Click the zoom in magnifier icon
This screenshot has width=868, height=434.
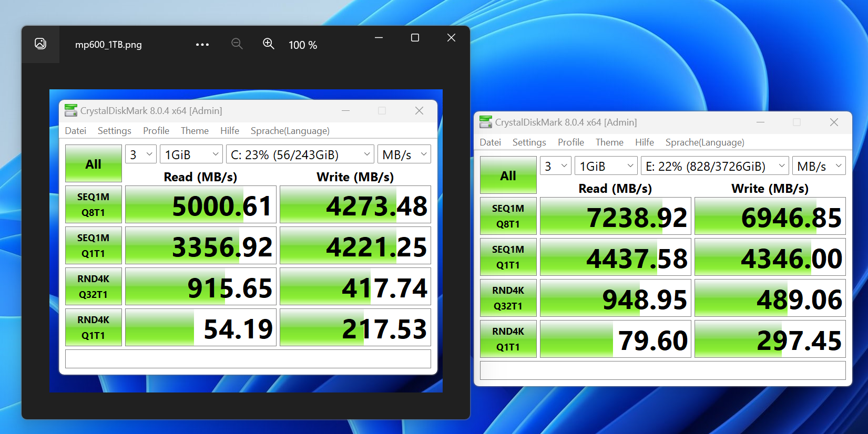pos(269,44)
